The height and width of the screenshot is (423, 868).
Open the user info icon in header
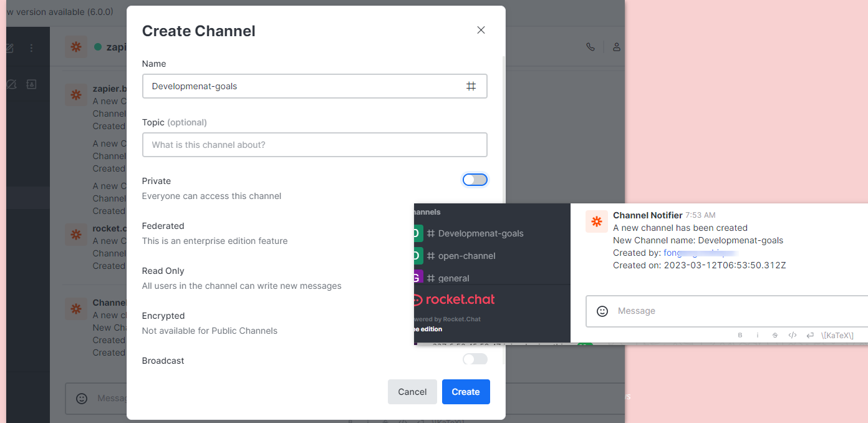616,47
